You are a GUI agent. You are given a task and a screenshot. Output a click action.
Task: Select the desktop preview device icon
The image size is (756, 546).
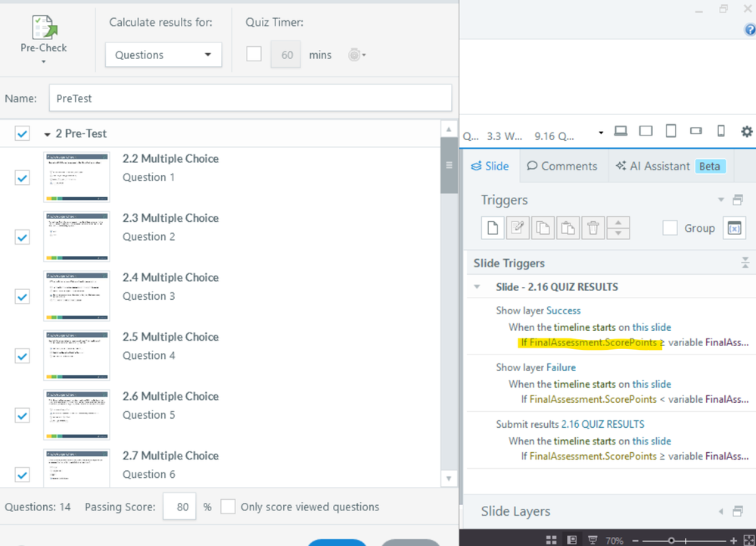621,131
